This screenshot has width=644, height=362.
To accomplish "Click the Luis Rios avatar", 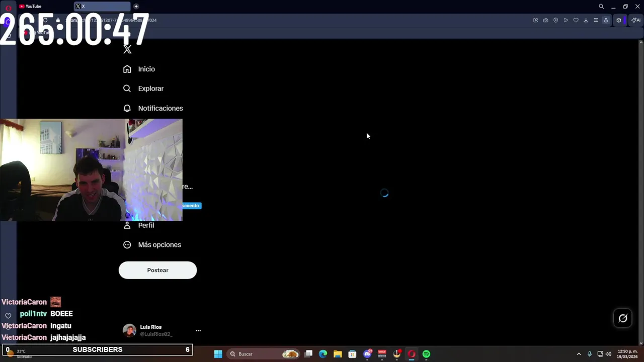I will click(129, 330).
